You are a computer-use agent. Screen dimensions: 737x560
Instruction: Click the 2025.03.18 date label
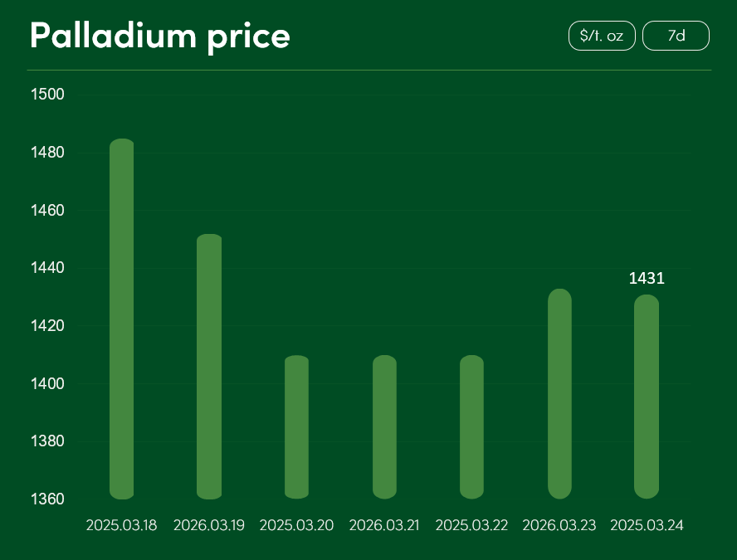click(122, 526)
